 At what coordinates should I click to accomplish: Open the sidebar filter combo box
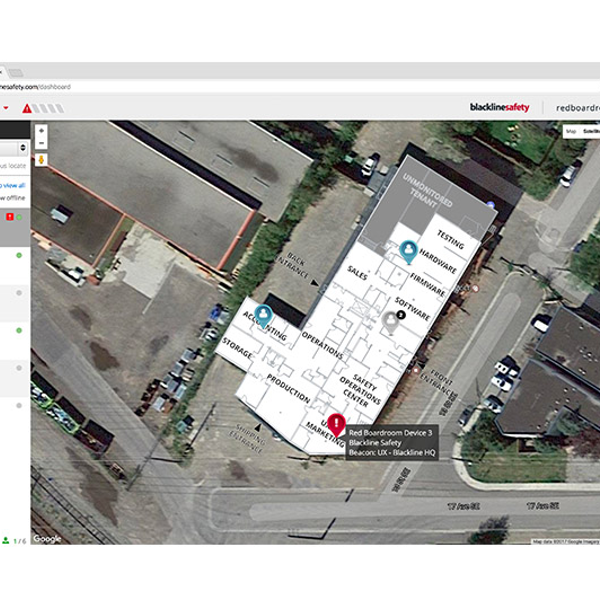[14, 148]
